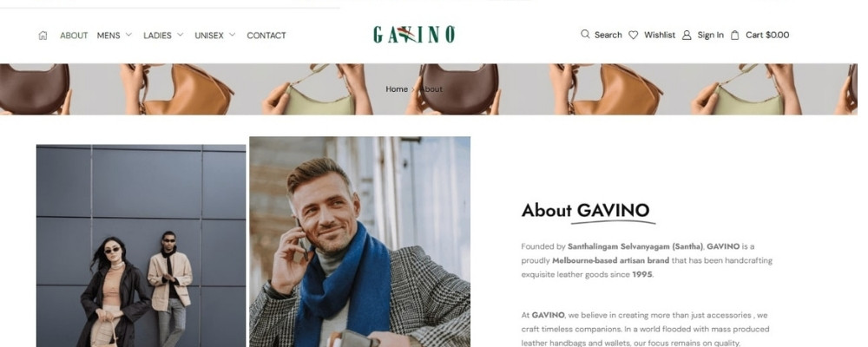Open the Sign In link

pos(710,35)
